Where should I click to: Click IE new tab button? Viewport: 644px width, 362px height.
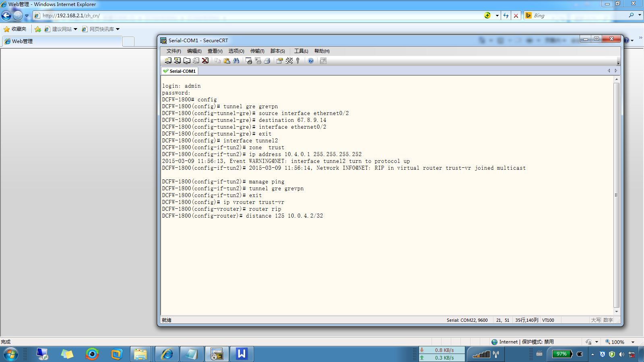128,41
